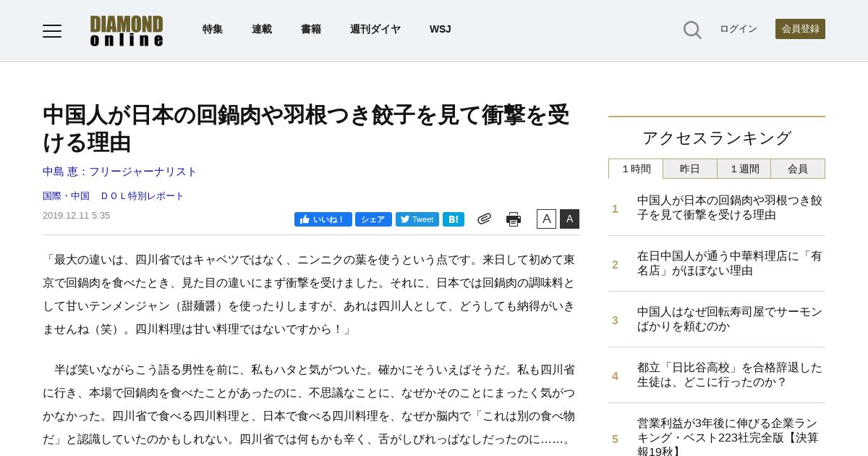Click the article headline 中国人が日本の回鍋肉
This screenshot has width=868, height=456.
click(x=306, y=129)
